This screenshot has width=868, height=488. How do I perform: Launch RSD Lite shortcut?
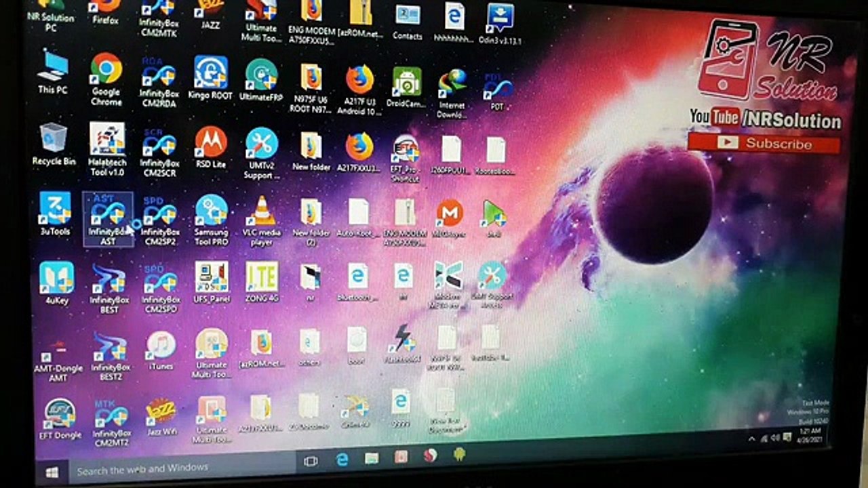tap(210, 147)
